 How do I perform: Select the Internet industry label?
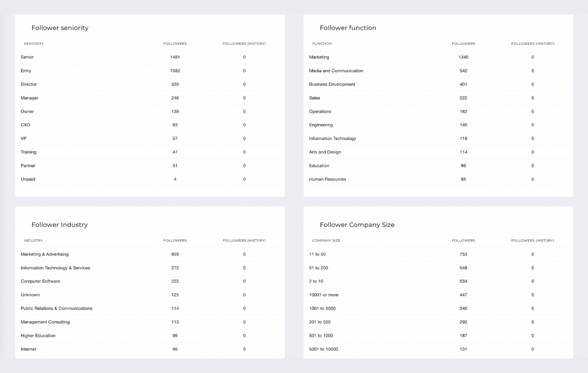click(x=28, y=349)
